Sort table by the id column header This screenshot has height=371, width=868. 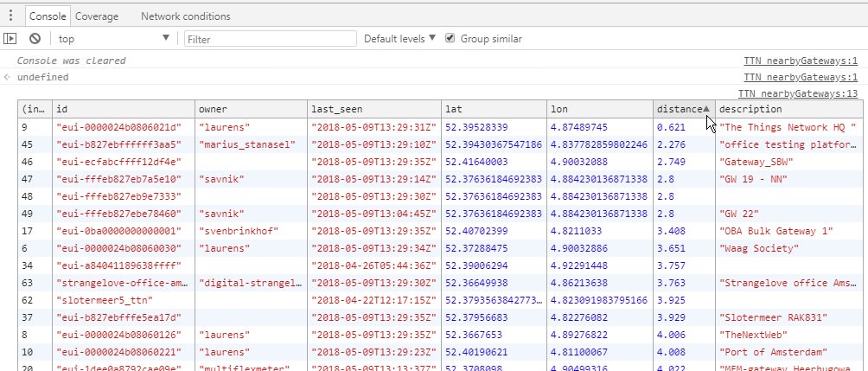pos(124,109)
